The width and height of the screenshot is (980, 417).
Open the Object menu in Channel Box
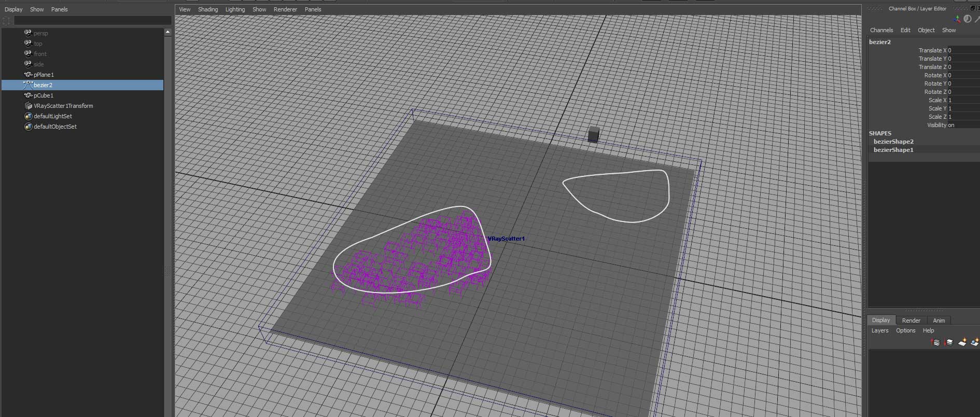point(926,30)
